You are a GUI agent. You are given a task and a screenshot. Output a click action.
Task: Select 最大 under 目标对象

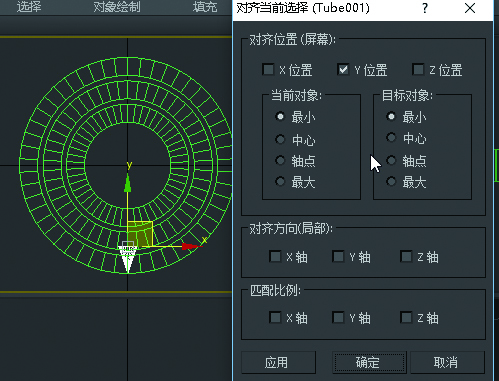coord(391,182)
